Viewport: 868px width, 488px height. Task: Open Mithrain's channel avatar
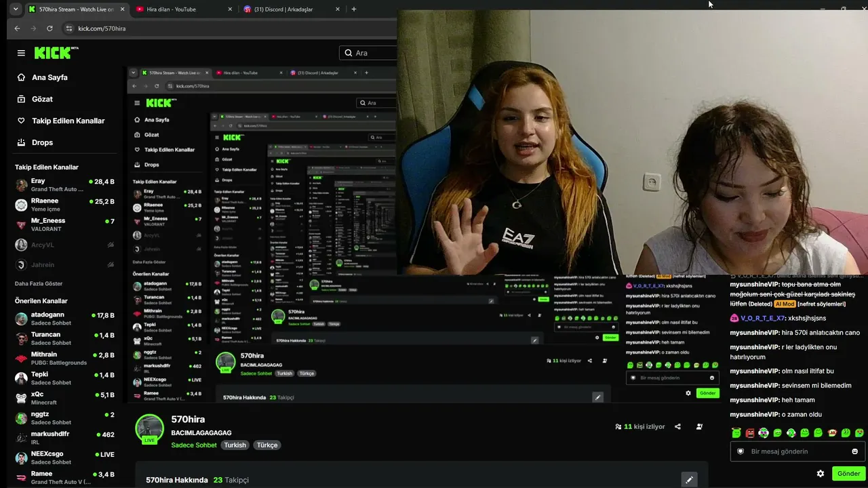click(x=22, y=358)
